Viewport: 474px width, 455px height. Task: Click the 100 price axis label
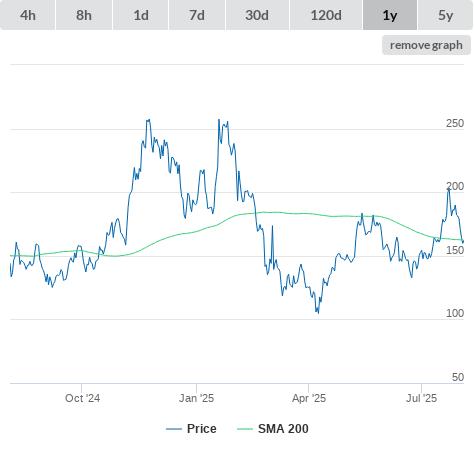(x=455, y=313)
